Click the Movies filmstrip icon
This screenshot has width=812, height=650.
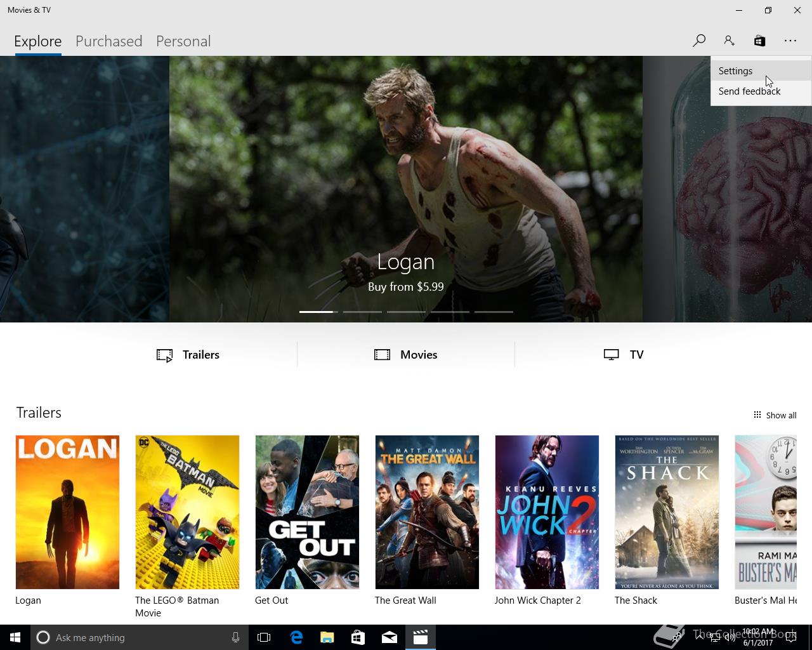pos(383,355)
